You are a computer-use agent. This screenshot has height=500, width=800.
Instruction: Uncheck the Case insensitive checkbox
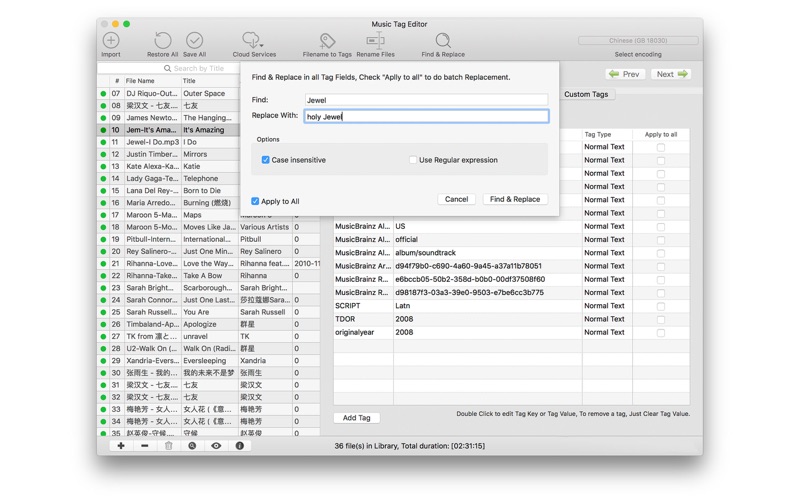[x=266, y=160]
